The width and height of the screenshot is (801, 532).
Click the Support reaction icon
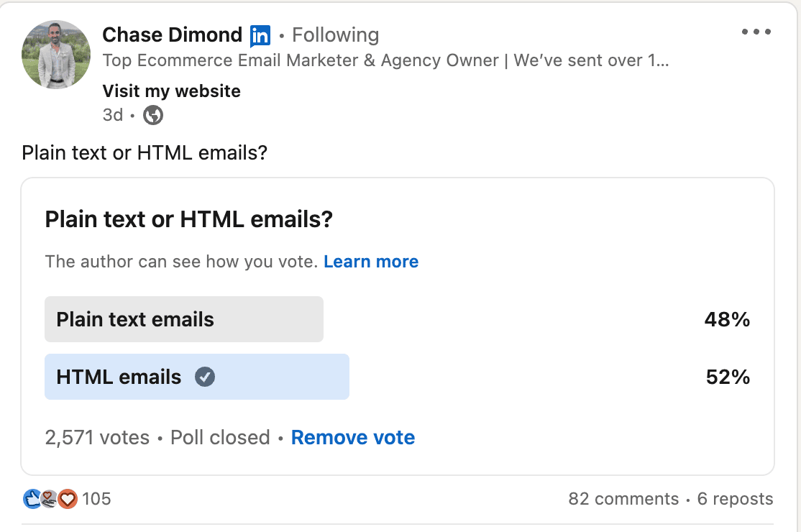47,499
